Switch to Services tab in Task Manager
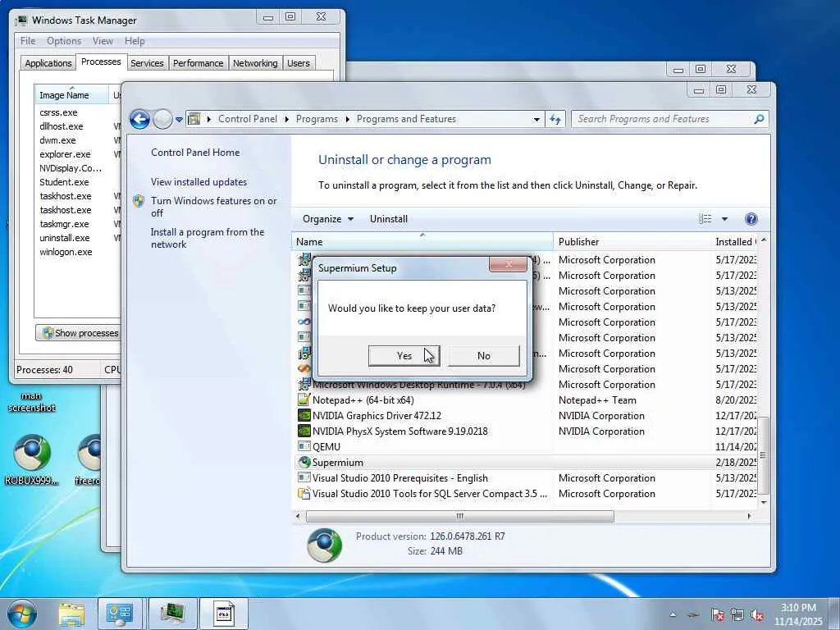 point(147,62)
